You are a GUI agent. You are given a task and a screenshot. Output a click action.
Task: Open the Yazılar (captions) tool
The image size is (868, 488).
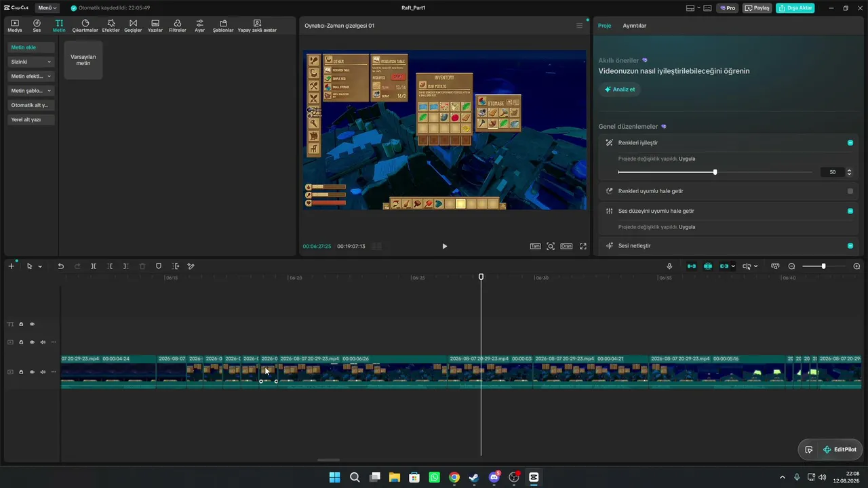click(155, 26)
